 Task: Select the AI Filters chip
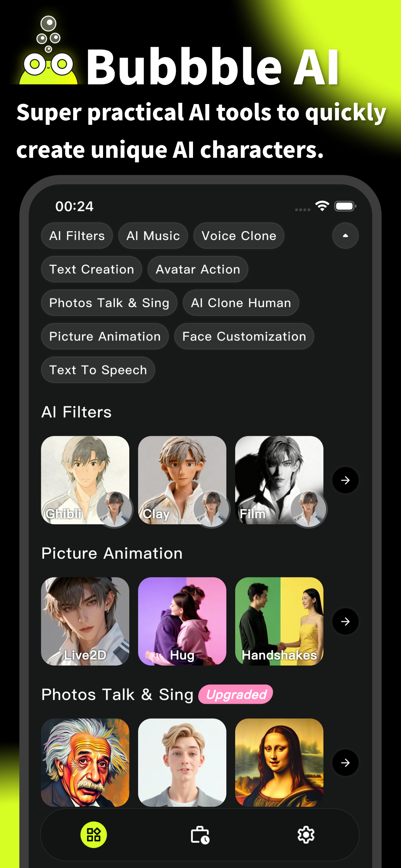pyautogui.click(x=77, y=236)
